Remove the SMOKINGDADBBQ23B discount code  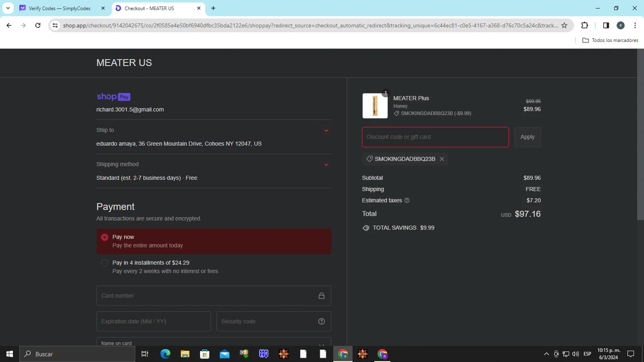(442, 159)
